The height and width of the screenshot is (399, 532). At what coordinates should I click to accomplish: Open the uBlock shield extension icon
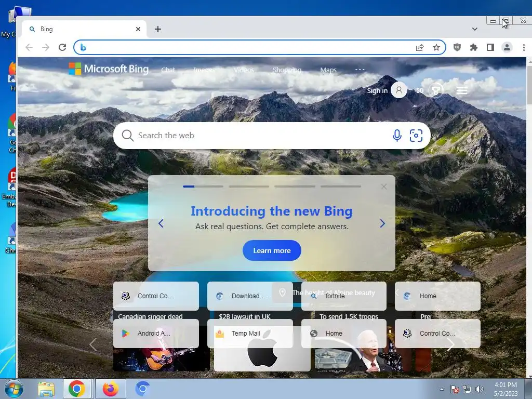click(457, 47)
